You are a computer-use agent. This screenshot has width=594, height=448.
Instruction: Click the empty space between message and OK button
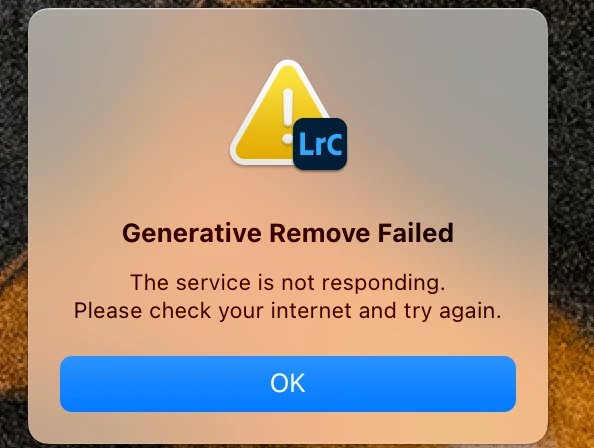tap(288, 339)
